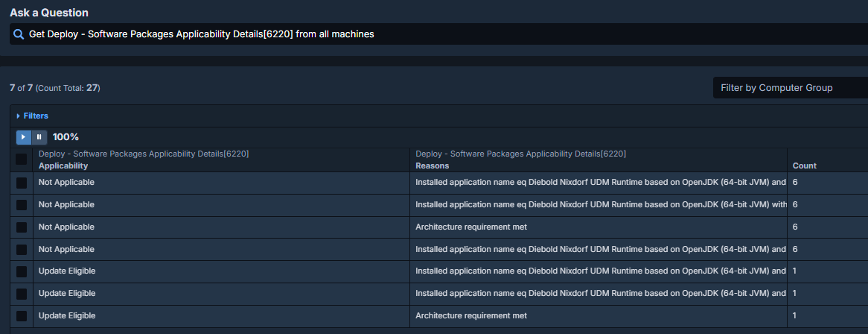The height and width of the screenshot is (334, 868).
Task: Check the first Update Eligible row checkbox
Action: click(22, 271)
